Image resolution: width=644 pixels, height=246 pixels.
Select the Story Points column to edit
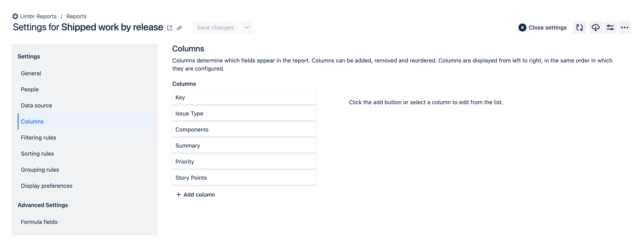click(x=244, y=178)
